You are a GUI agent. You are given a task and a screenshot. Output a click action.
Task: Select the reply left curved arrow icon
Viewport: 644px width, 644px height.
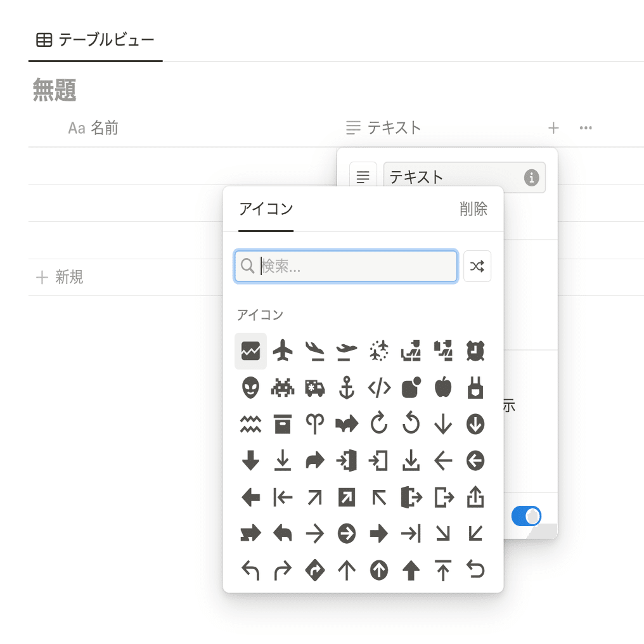pyautogui.click(x=283, y=534)
